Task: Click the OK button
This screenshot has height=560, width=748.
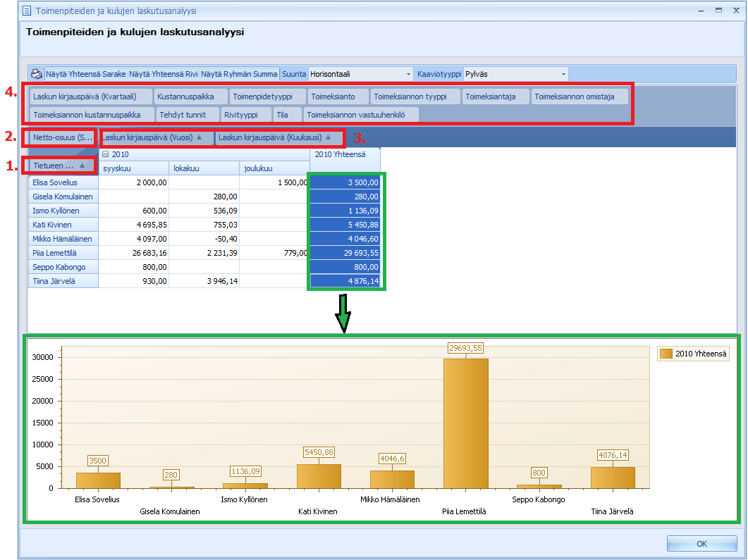Action: point(701,543)
